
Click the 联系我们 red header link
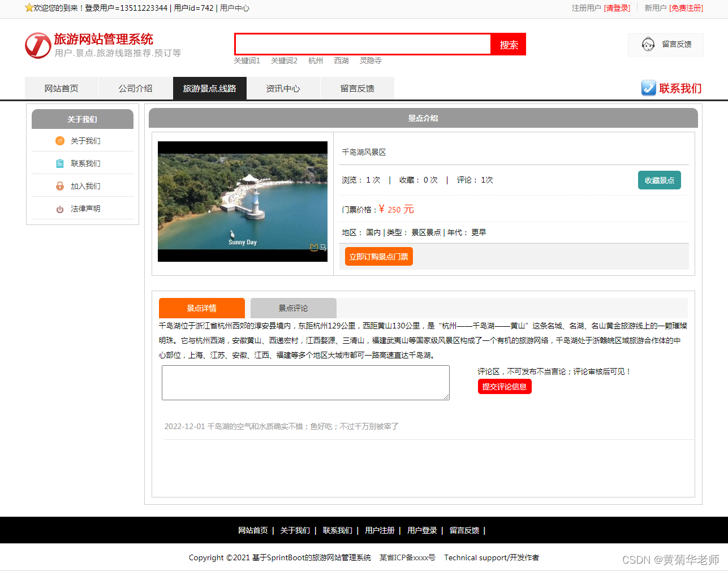click(x=680, y=88)
